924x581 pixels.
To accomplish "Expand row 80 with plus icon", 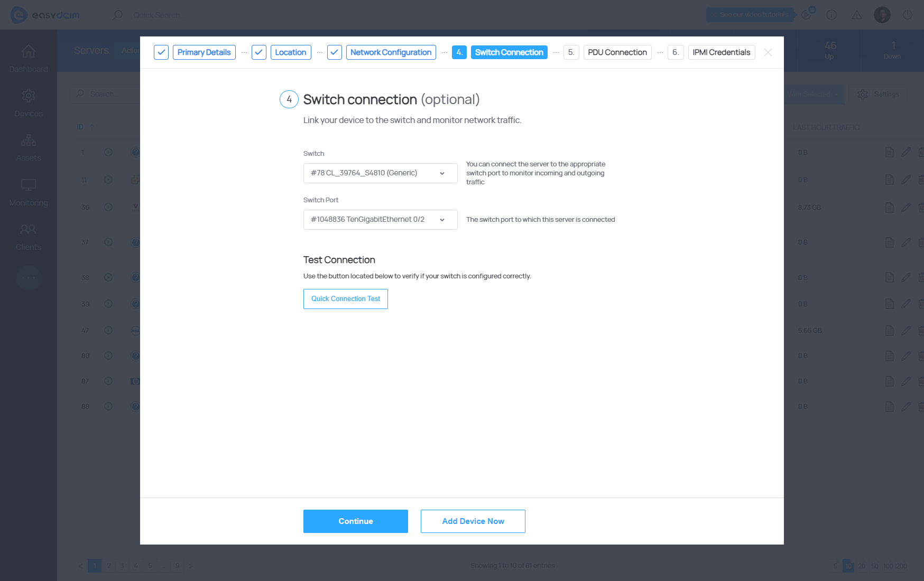I will click(x=108, y=355).
